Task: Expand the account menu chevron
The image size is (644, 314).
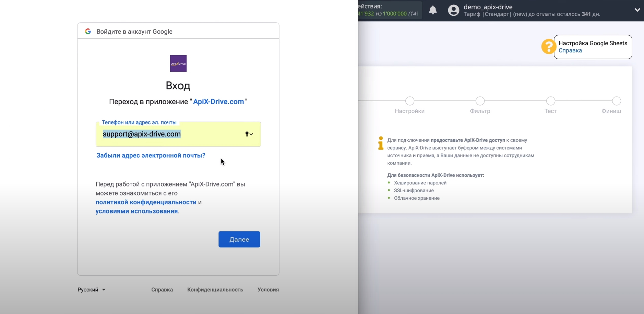Action: pos(637,10)
